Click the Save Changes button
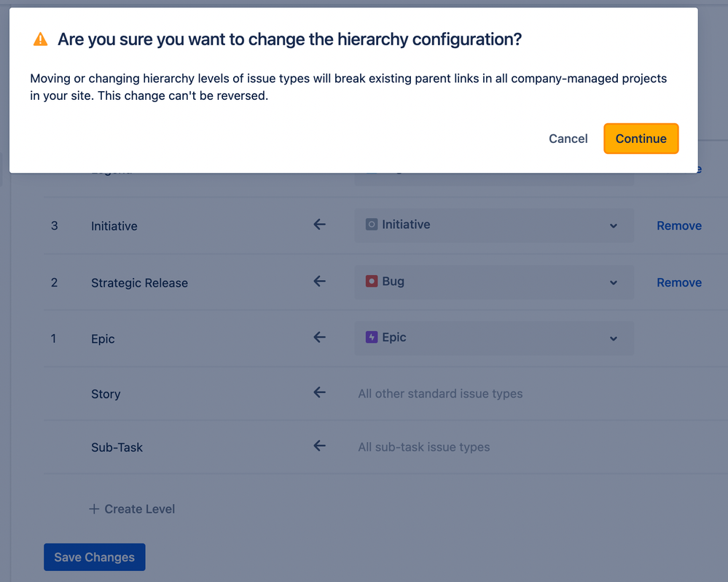 click(x=95, y=557)
